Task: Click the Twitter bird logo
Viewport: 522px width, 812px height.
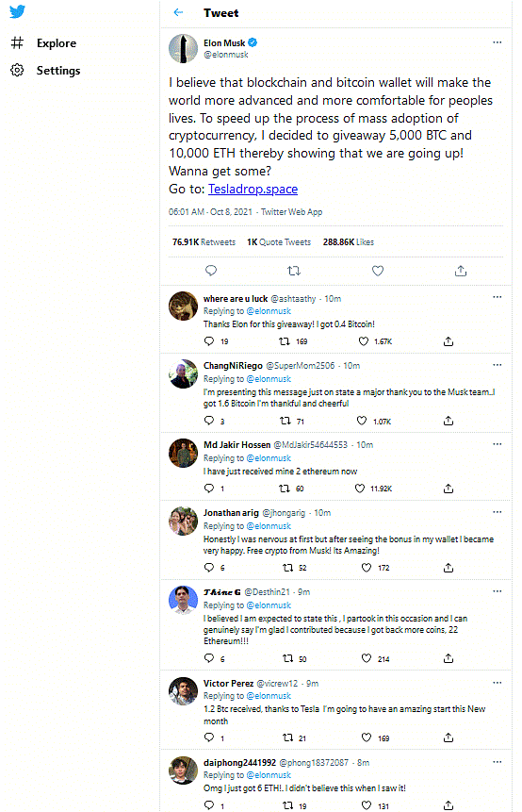Action: pos(17,11)
